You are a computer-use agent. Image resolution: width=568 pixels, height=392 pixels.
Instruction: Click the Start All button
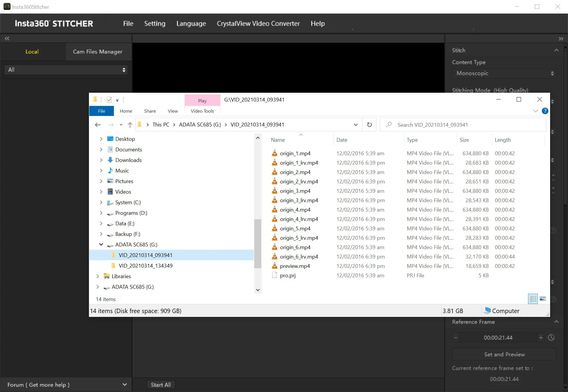click(x=161, y=385)
